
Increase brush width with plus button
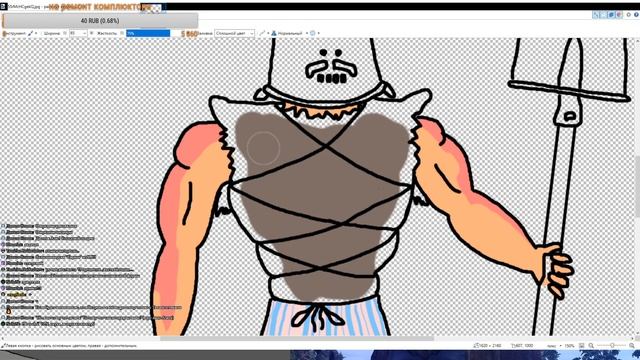[x=91, y=33]
